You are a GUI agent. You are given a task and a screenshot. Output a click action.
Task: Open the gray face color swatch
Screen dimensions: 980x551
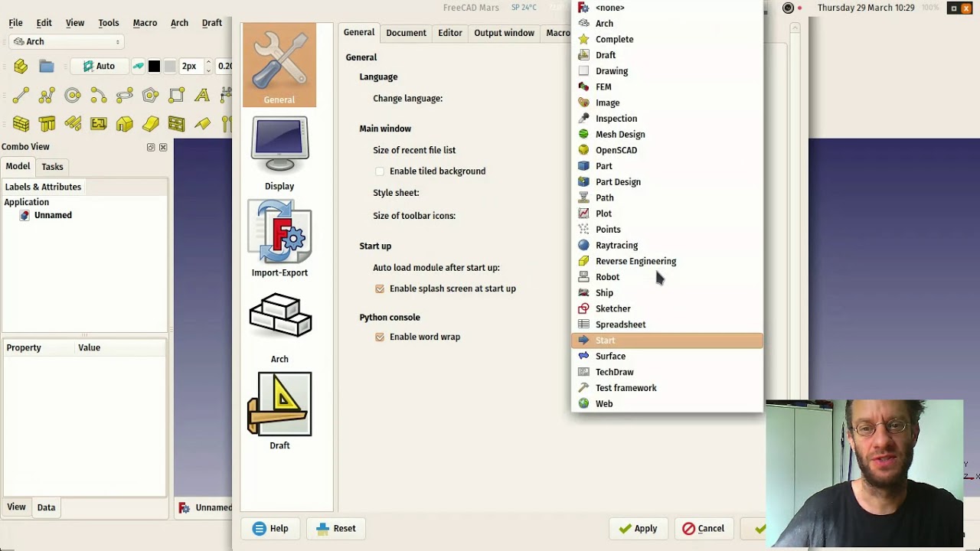170,67
